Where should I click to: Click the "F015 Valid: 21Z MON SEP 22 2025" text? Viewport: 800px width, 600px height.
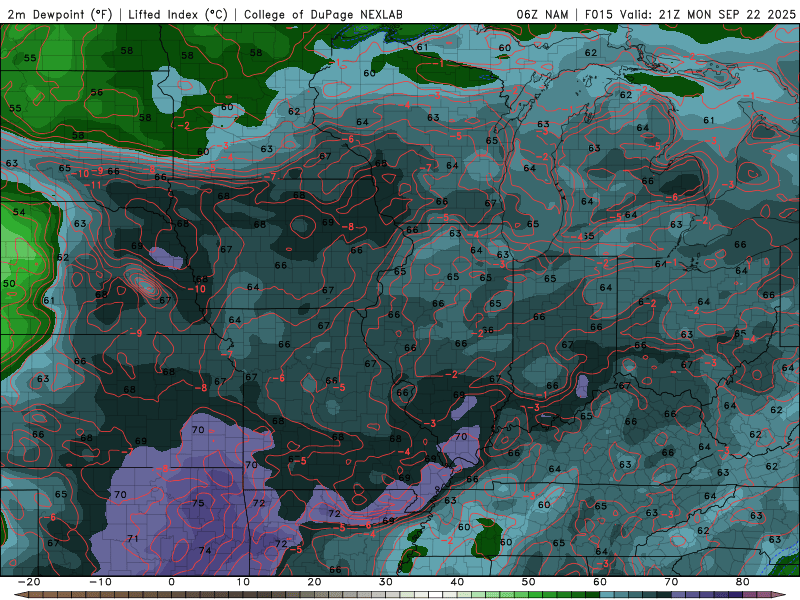690,14
